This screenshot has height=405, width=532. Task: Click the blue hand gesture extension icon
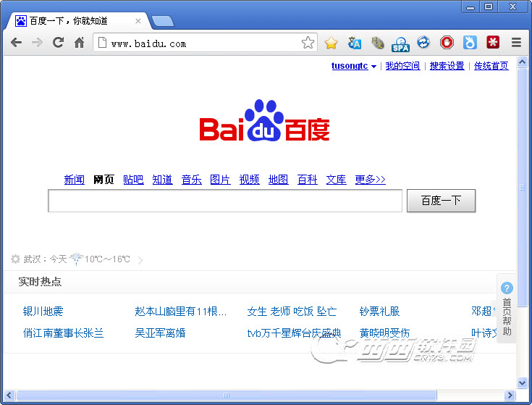(x=470, y=43)
